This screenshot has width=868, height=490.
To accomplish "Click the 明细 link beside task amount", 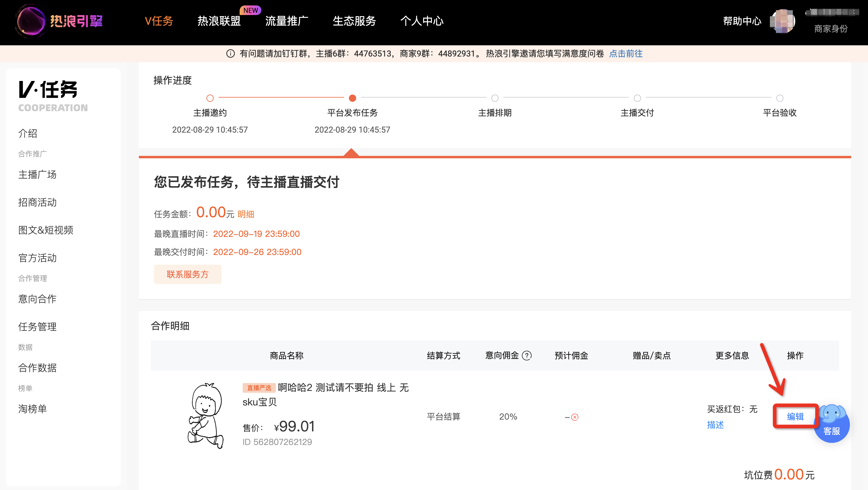I will pyautogui.click(x=246, y=214).
